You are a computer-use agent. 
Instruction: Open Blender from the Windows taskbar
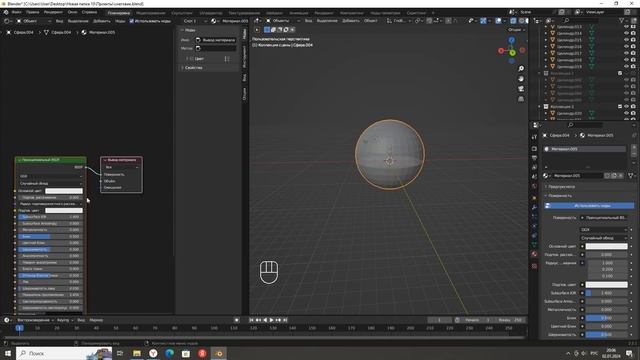[x=219, y=353]
